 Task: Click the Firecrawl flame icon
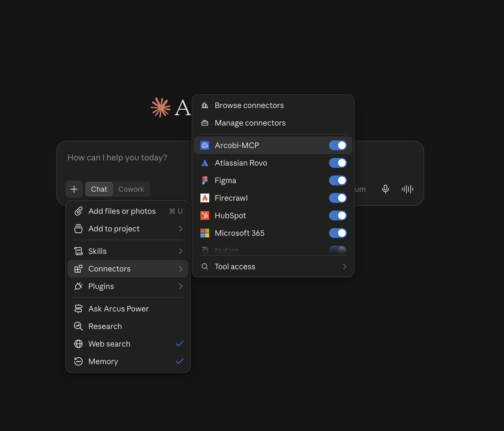click(x=205, y=198)
